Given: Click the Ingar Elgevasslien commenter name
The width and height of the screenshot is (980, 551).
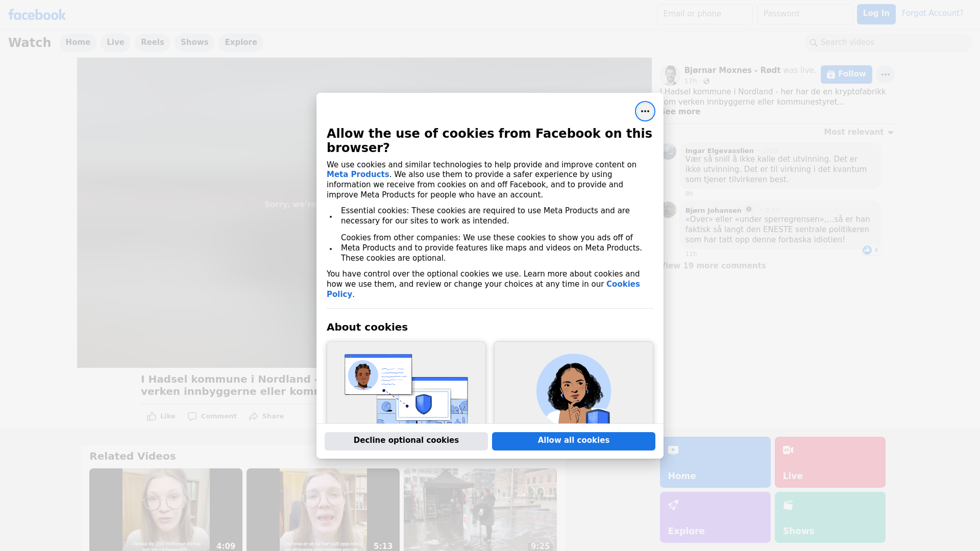Looking at the screenshot, I should pos(719,151).
